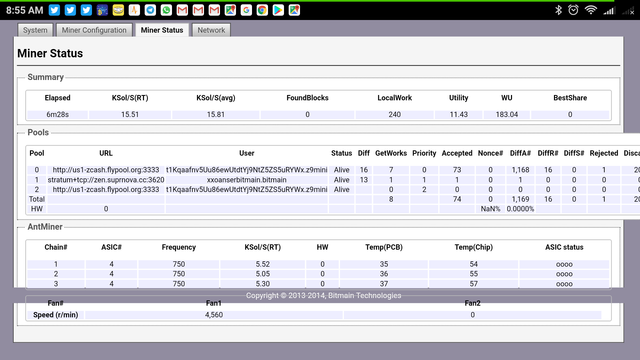Click the xxoanserbitmain.bitmain user cell
640x360 pixels.
point(247,180)
